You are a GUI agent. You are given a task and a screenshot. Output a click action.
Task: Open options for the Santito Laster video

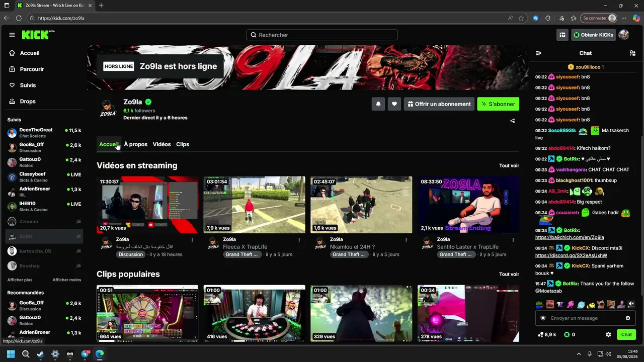coord(513,240)
